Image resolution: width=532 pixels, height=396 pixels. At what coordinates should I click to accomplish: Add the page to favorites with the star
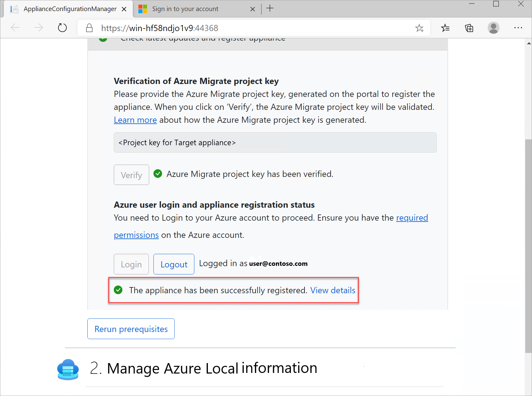[x=419, y=28]
